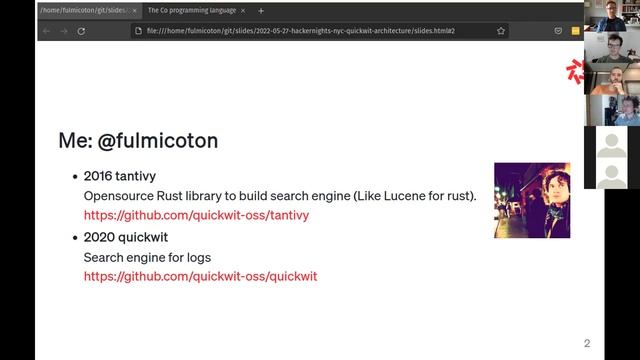Screen dimensions: 640x360
Task: Click the presenter's profile photo on slide
Action: coord(532,200)
